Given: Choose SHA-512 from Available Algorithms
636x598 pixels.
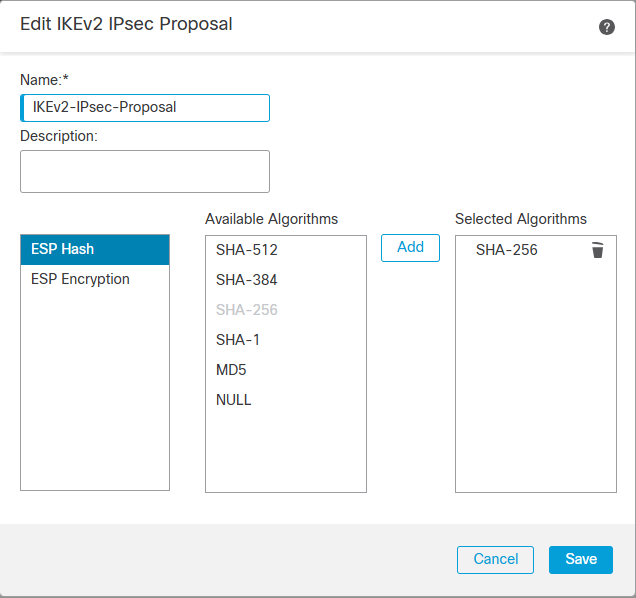Looking at the screenshot, I should [247, 250].
